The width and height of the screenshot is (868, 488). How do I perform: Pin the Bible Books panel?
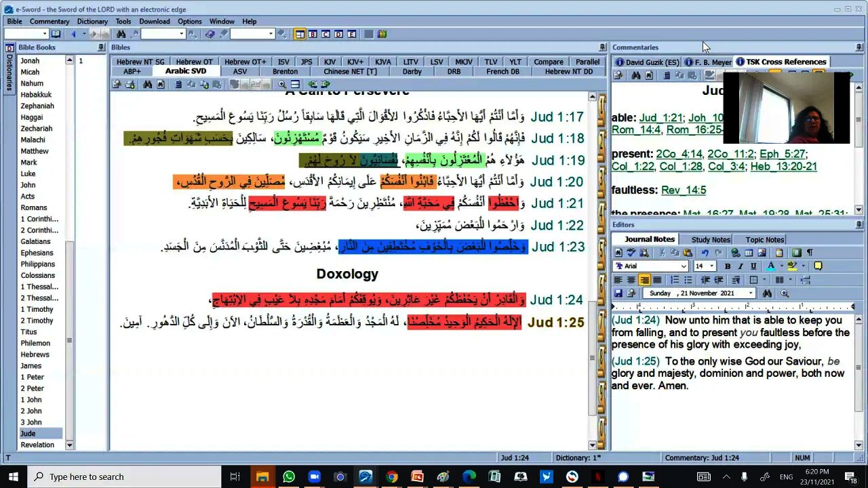pos(101,47)
